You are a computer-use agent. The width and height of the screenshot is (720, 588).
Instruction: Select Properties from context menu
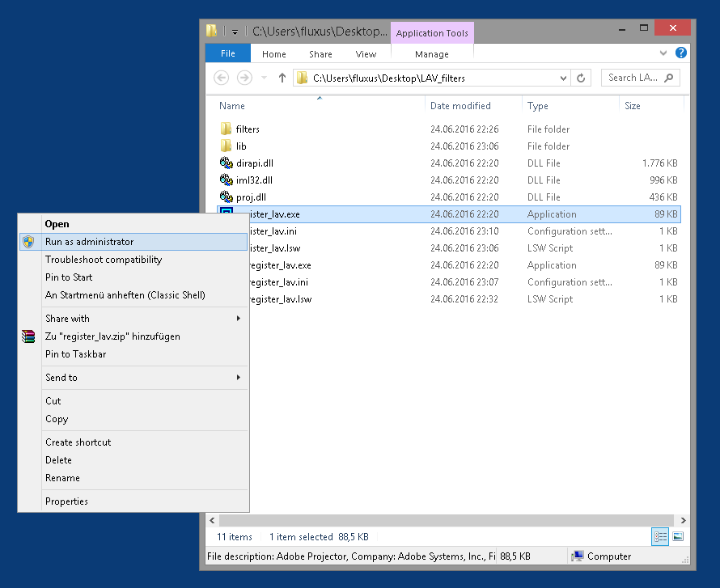(66, 501)
